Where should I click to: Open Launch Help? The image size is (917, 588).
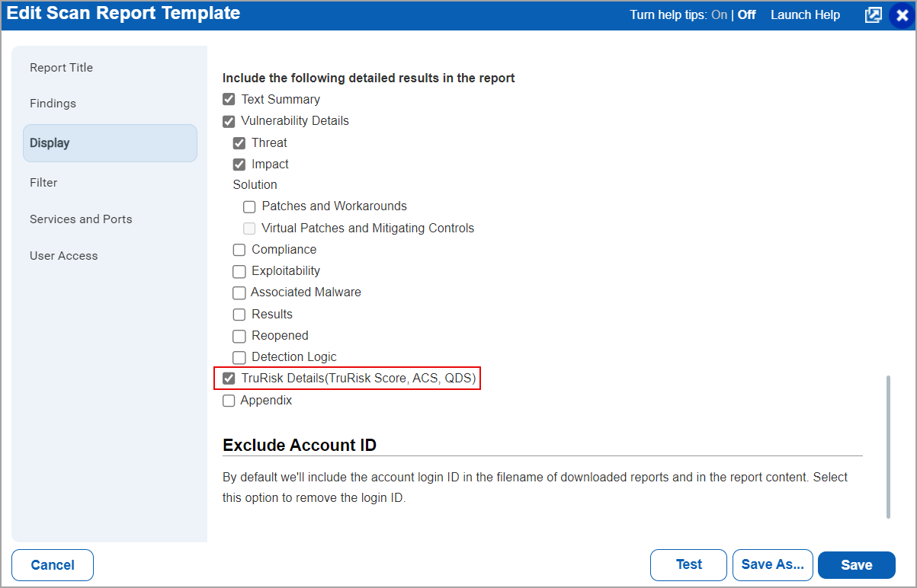(x=805, y=14)
